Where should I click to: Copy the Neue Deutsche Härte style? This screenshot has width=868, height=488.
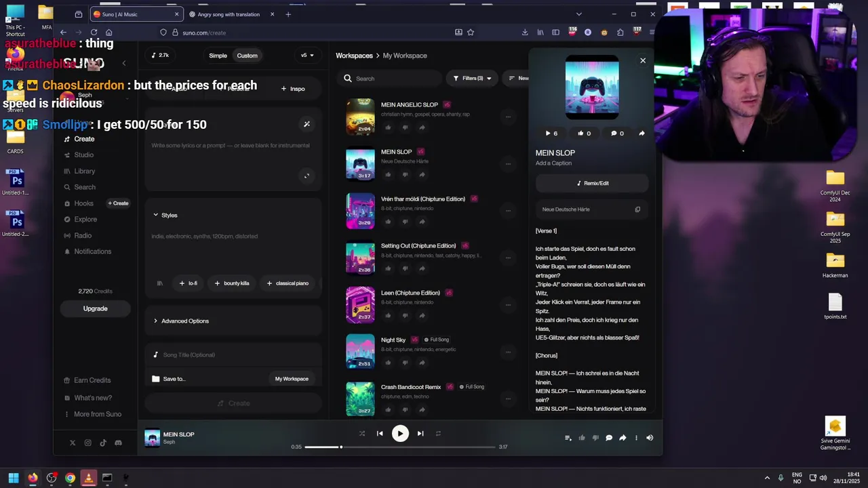click(637, 209)
